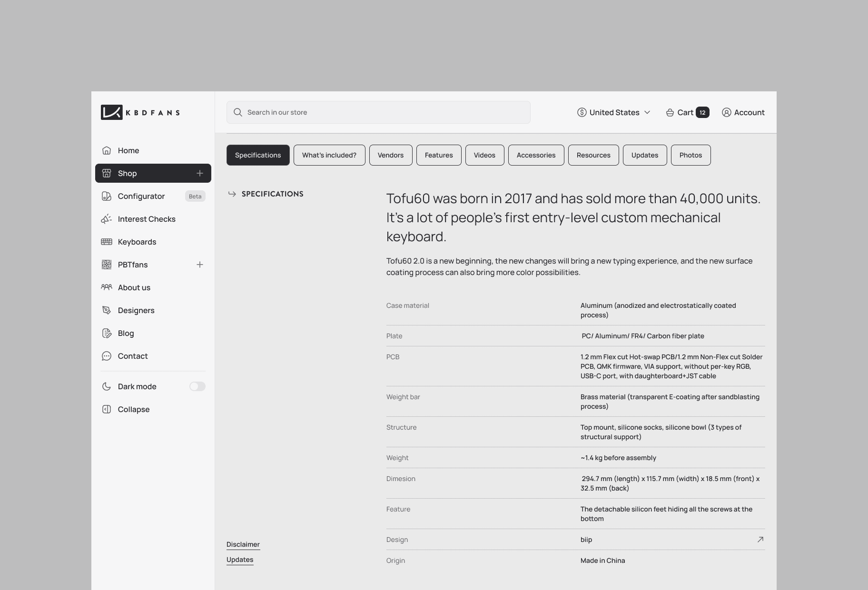Select the Updates tab
This screenshot has height=590, width=868.
pyautogui.click(x=645, y=155)
